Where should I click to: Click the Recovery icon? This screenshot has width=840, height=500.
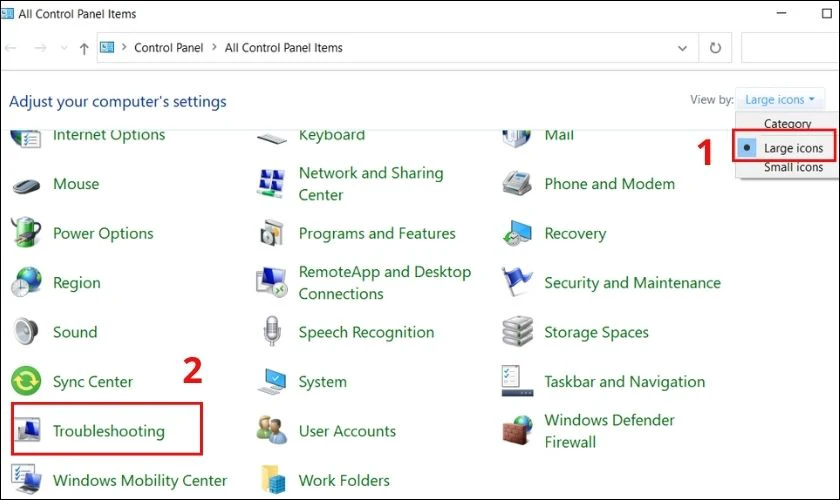(x=517, y=233)
